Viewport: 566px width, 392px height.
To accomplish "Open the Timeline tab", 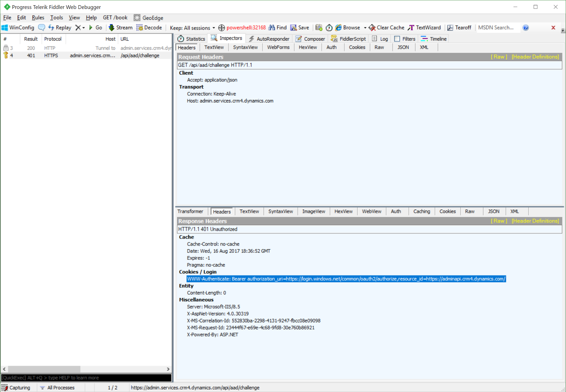I will coord(434,39).
